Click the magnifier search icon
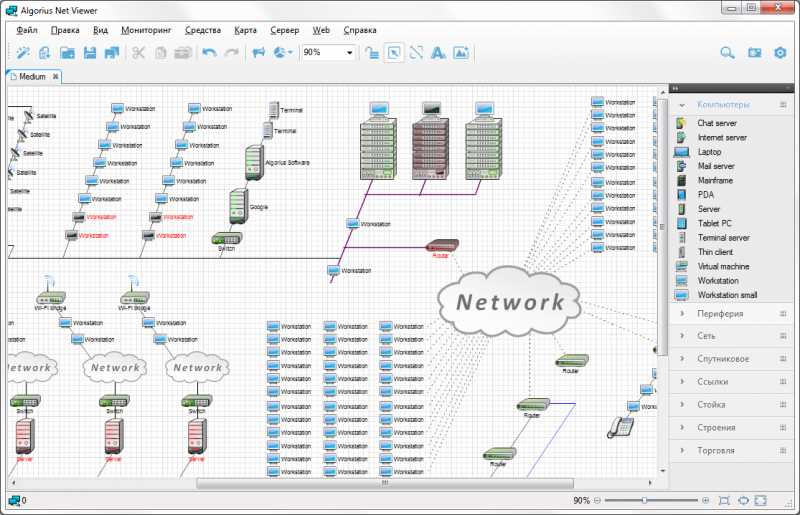The width and height of the screenshot is (800, 515). pyautogui.click(x=727, y=53)
